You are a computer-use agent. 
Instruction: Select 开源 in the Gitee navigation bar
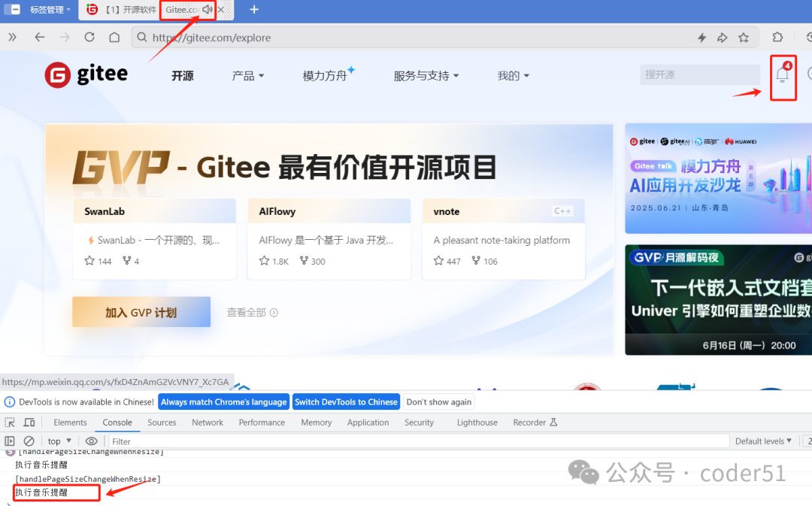182,75
